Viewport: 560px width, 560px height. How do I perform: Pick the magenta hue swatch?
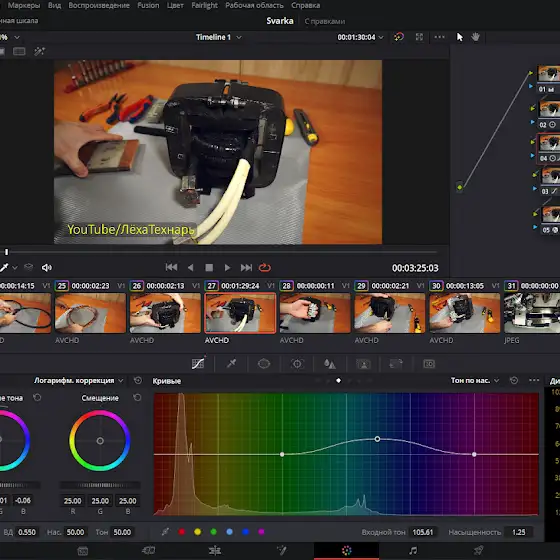(261, 532)
